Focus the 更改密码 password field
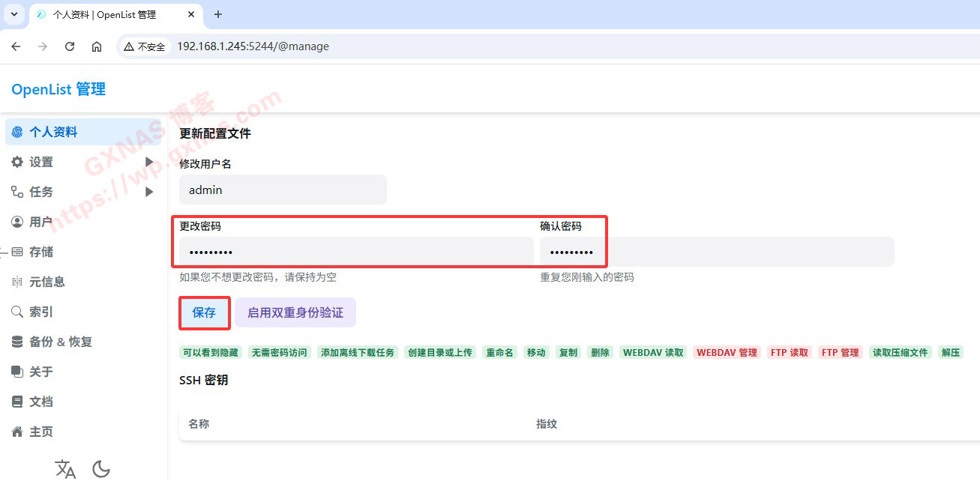This screenshot has height=481, width=980. click(x=356, y=252)
